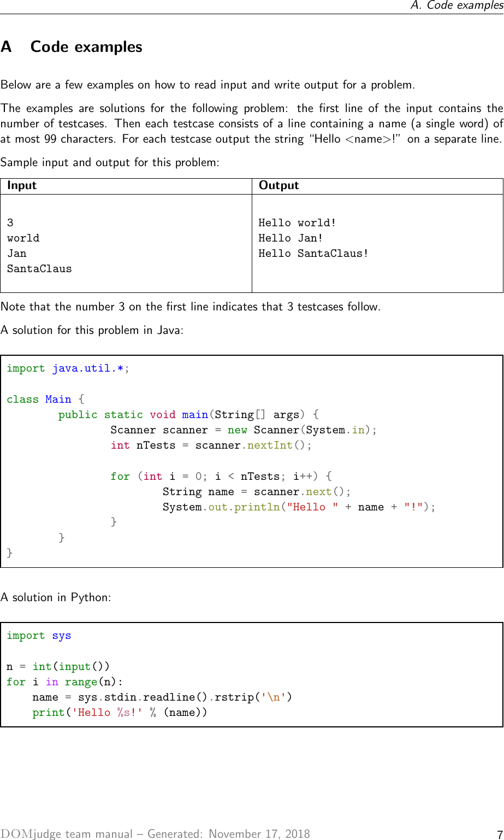504x840 pixels.
Task: Click the Java for loop line
Action: [221, 476]
